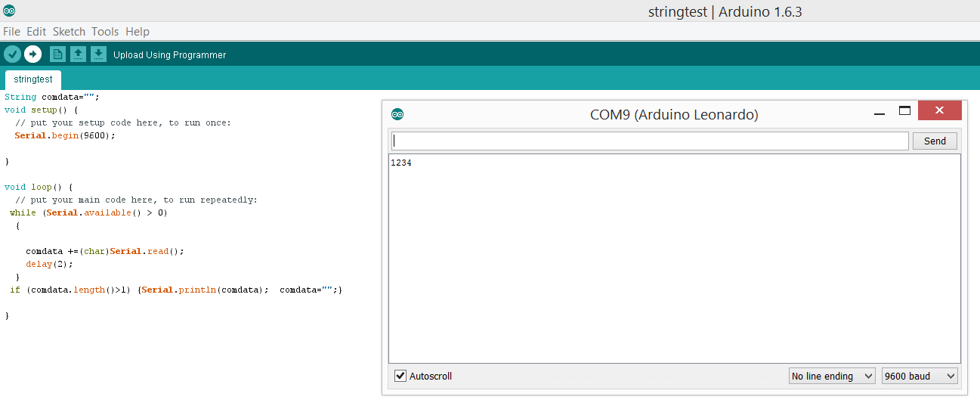Image resolution: width=980 pixels, height=403 pixels.
Task: Click the Send button
Action: click(935, 141)
